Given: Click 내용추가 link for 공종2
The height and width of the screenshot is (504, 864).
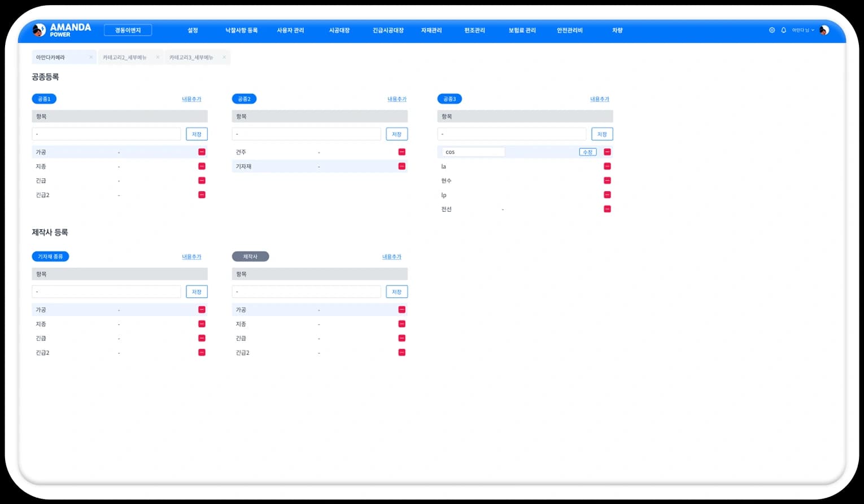Looking at the screenshot, I should [x=396, y=99].
